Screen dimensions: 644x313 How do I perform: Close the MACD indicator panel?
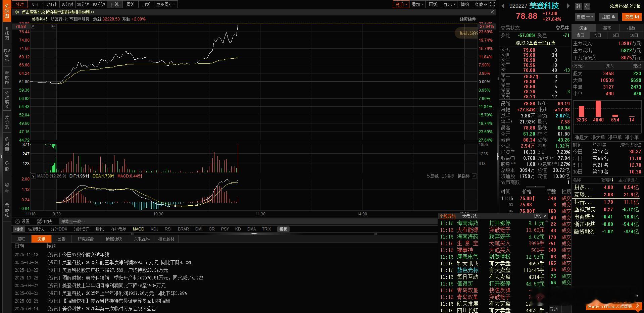click(x=474, y=176)
